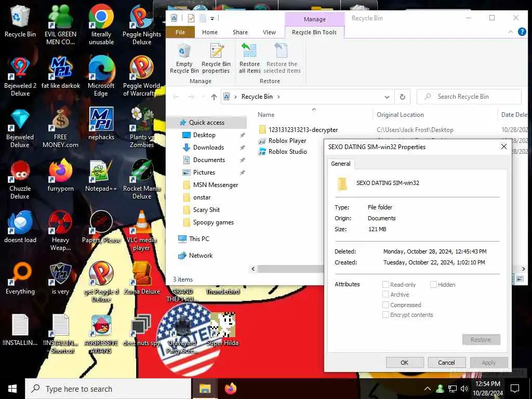Collapse the ribbon with the chevron

pyautogui.click(x=510, y=32)
